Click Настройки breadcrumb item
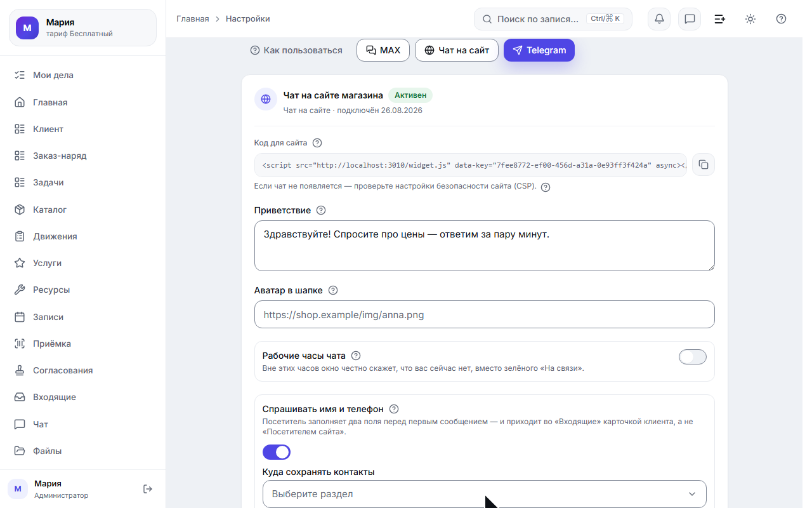Image resolution: width=812 pixels, height=508 pixels. pyautogui.click(x=248, y=19)
